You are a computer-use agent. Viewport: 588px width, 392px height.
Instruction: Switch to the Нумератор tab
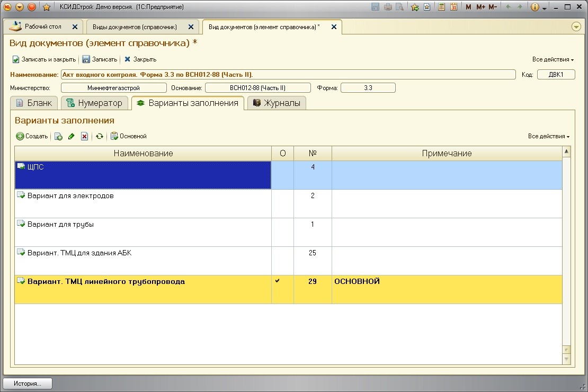click(x=95, y=103)
